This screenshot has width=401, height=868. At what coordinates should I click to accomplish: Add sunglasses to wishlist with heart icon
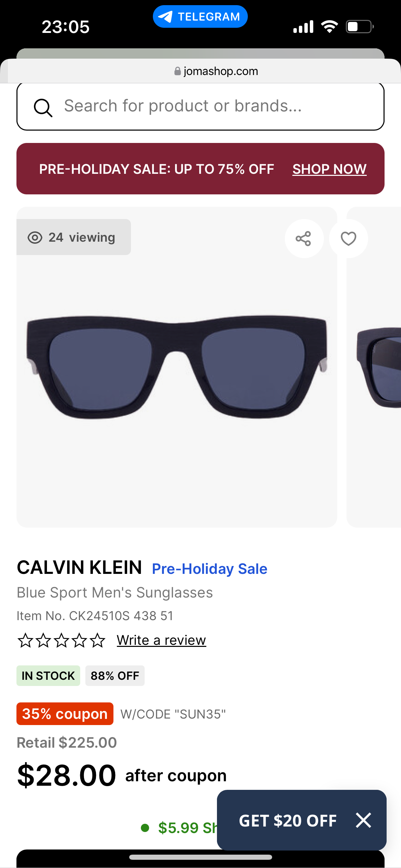(x=348, y=239)
